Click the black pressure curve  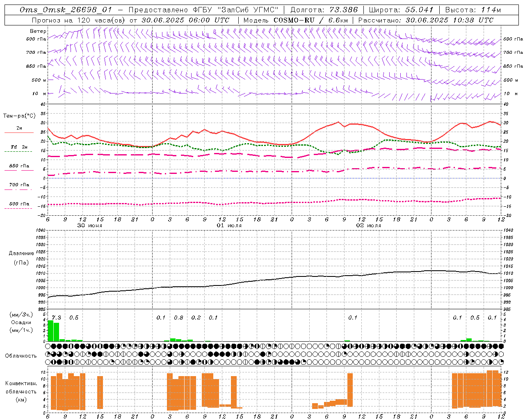[275, 279]
